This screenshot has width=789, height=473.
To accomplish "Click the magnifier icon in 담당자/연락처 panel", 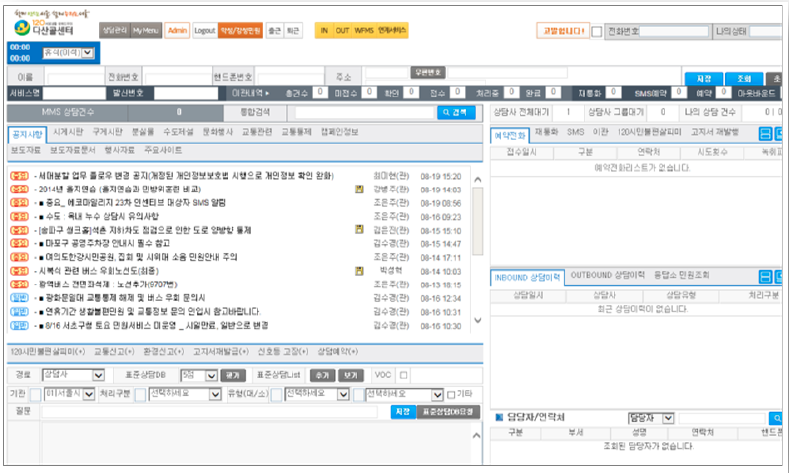I will (776, 417).
